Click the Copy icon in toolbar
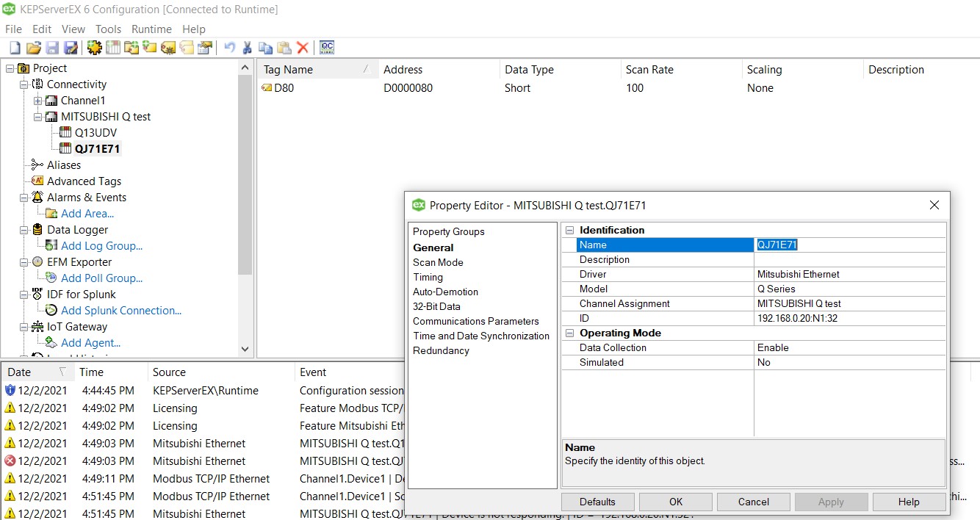Image resolution: width=980 pixels, height=520 pixels. 266,48
